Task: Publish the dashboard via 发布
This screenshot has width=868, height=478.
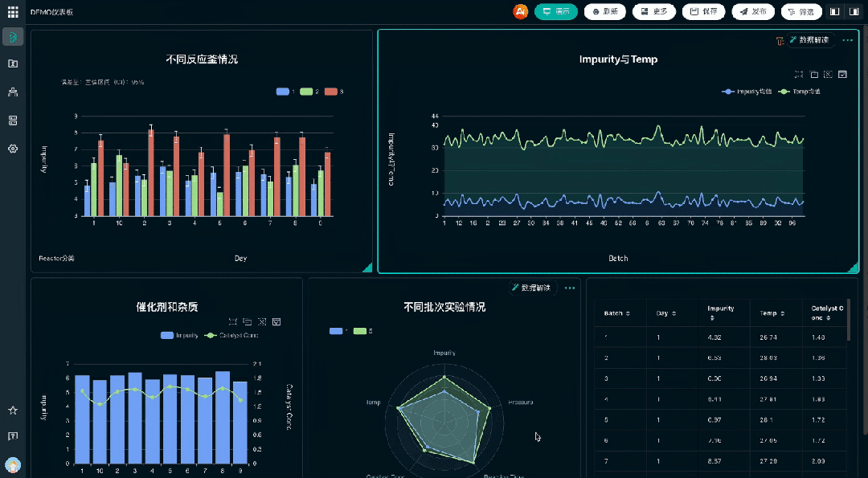Action: (753, 11)
